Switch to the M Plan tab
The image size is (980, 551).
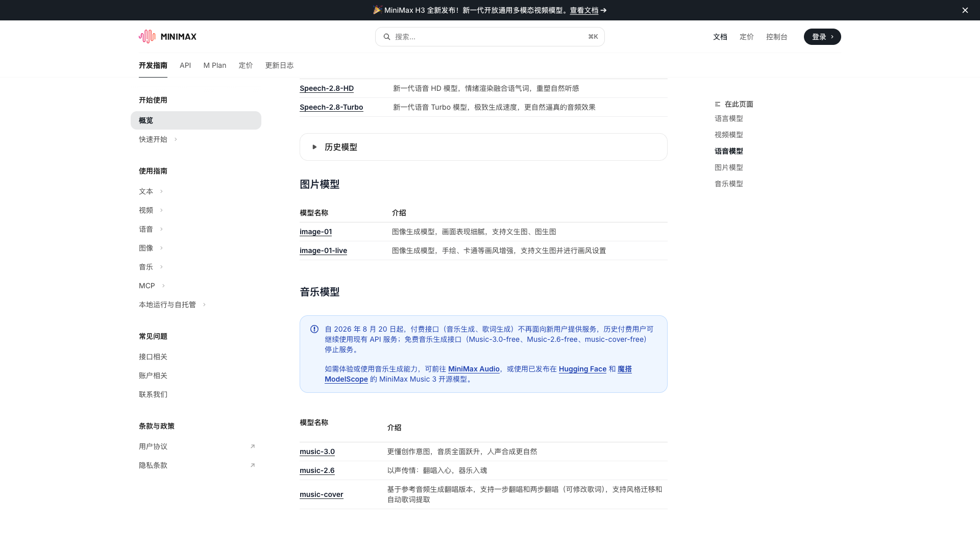pos(215,65)
